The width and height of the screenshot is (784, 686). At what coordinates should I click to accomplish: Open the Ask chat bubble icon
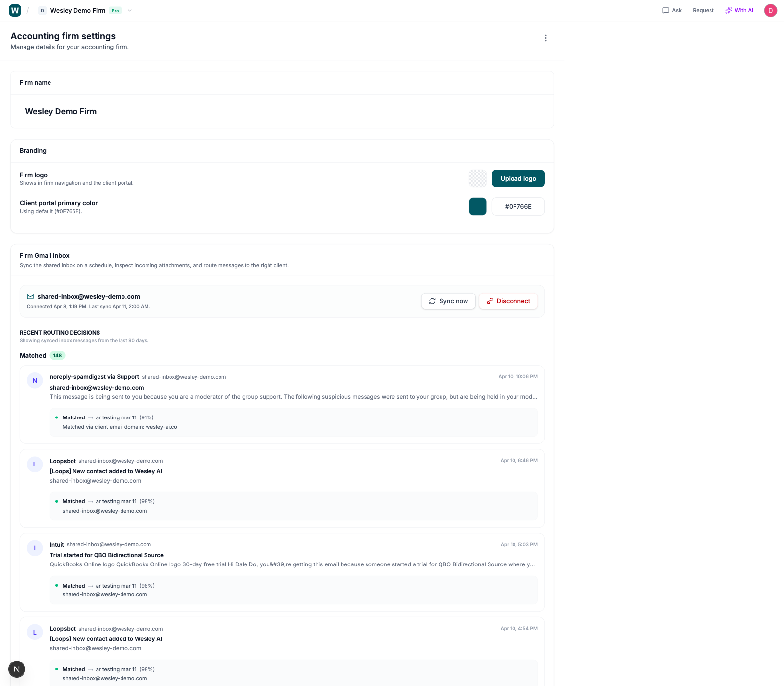665,10
